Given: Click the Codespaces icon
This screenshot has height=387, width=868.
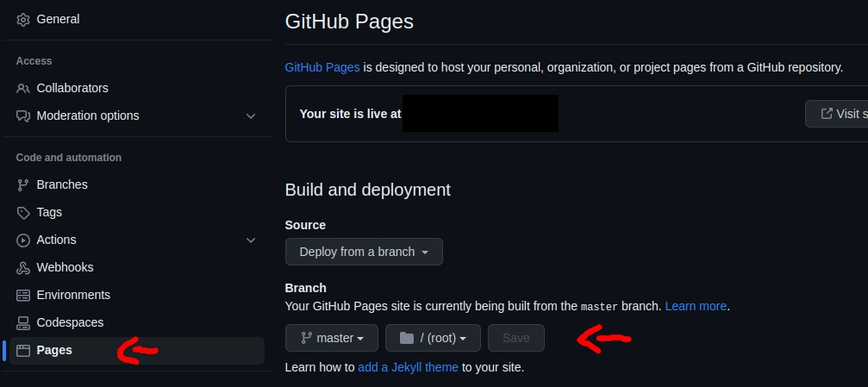Looking at the screenshot, I should pos(23,322).
